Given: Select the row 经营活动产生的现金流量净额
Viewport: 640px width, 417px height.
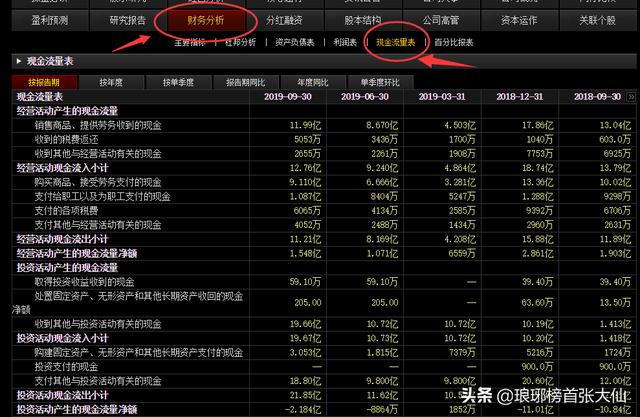Looking at the screenshot, I should pyautogui.click(x=324, y=254).
